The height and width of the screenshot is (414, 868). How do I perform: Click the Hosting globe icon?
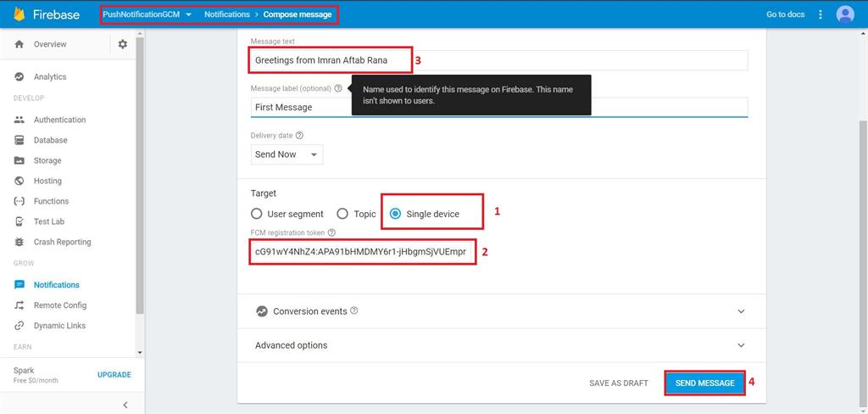(x=19, y=181)
